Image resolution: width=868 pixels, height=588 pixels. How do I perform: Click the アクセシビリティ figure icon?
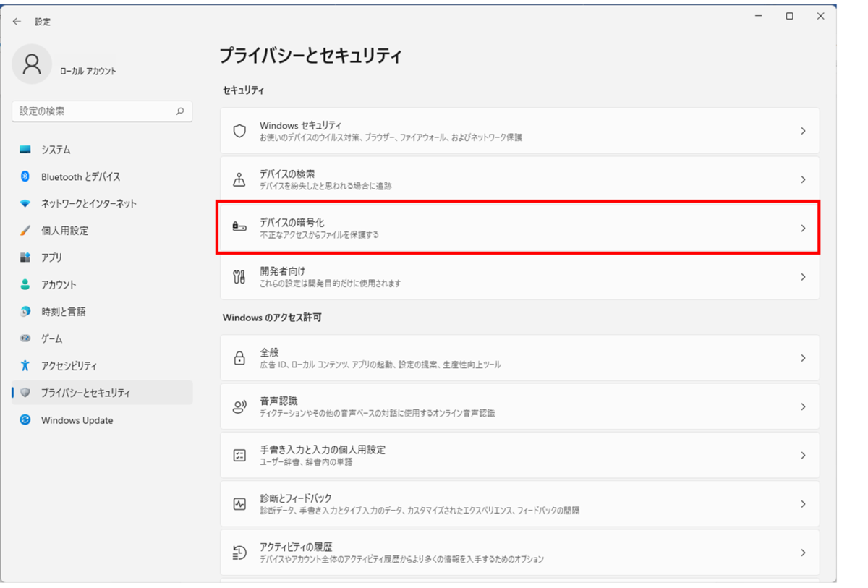pos(25,366)
